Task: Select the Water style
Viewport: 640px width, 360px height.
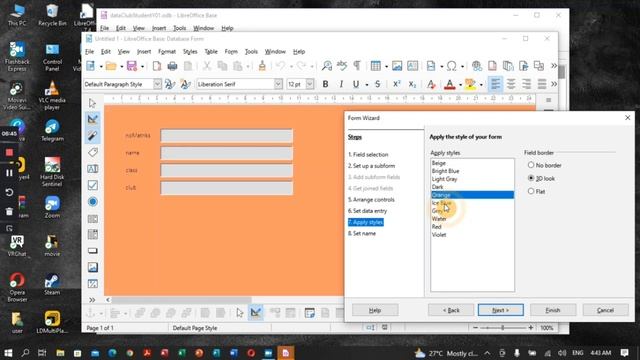Action: (439, 219)
